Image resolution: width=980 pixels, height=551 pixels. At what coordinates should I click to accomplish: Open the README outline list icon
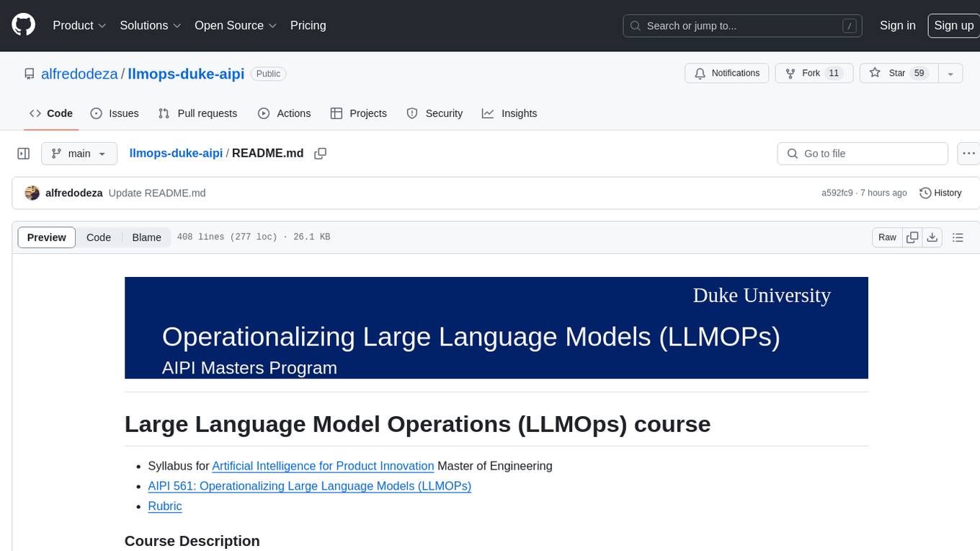coord(958,237)
